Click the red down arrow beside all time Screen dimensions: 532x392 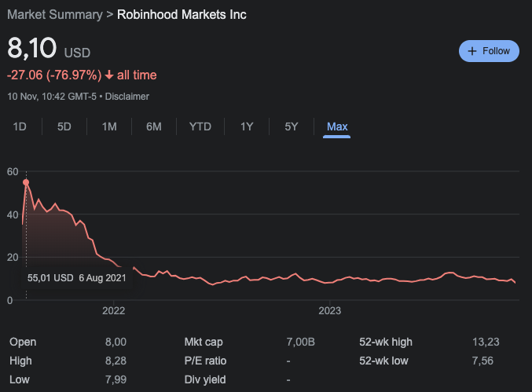[109, 75]
